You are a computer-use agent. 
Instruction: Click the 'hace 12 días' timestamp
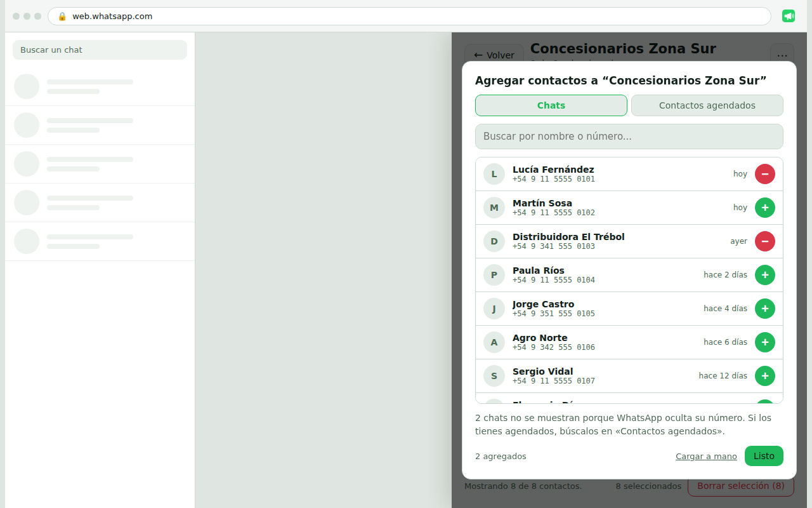723,376
